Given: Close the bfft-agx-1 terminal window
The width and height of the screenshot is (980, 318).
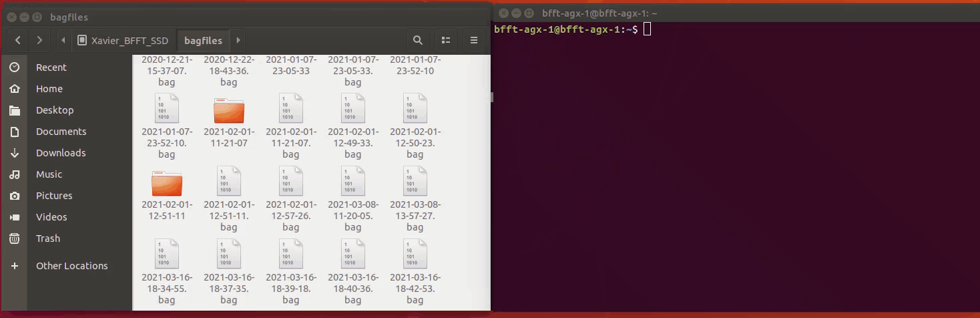Looking at the screenshot, I should click(x=503, y=13).
